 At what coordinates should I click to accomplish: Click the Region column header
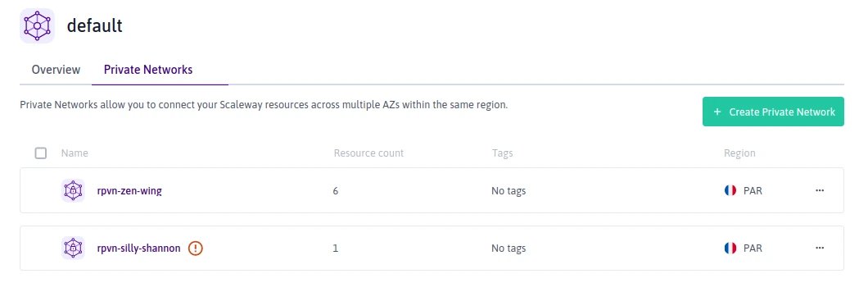739,153
